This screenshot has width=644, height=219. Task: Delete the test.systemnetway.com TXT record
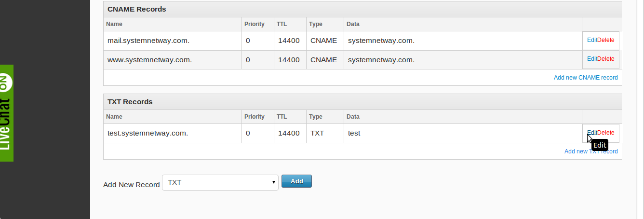click(x=606, y=133)
